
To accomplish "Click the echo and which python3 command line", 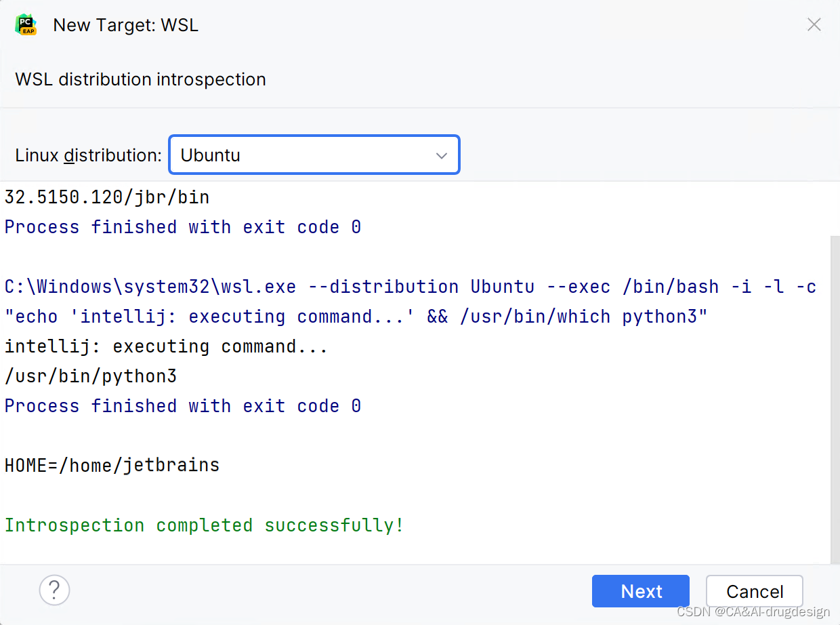I will click(356, 317).
